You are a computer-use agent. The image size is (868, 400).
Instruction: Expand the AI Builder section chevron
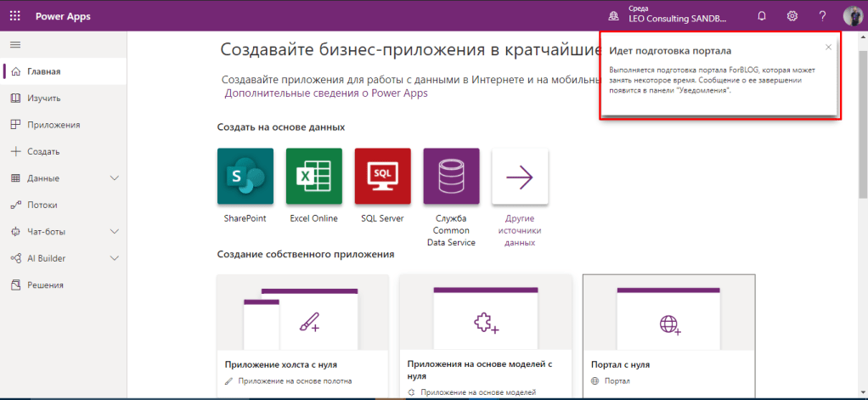(116, 258)
